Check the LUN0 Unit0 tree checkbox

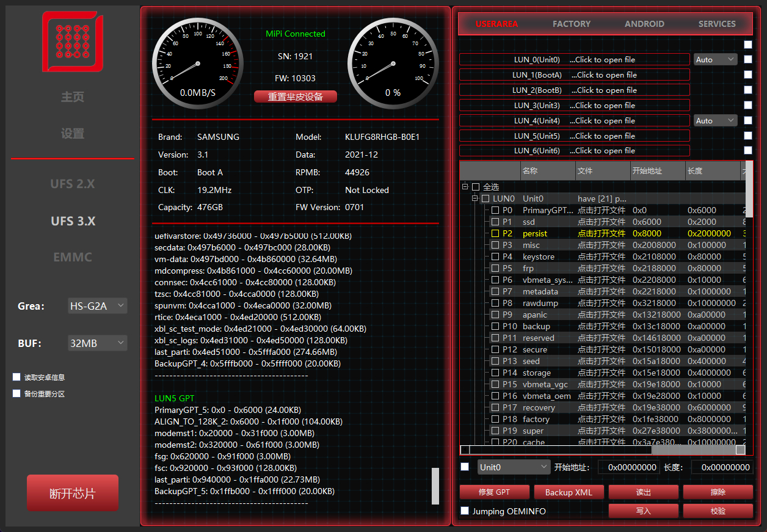[x=485, y=199]
